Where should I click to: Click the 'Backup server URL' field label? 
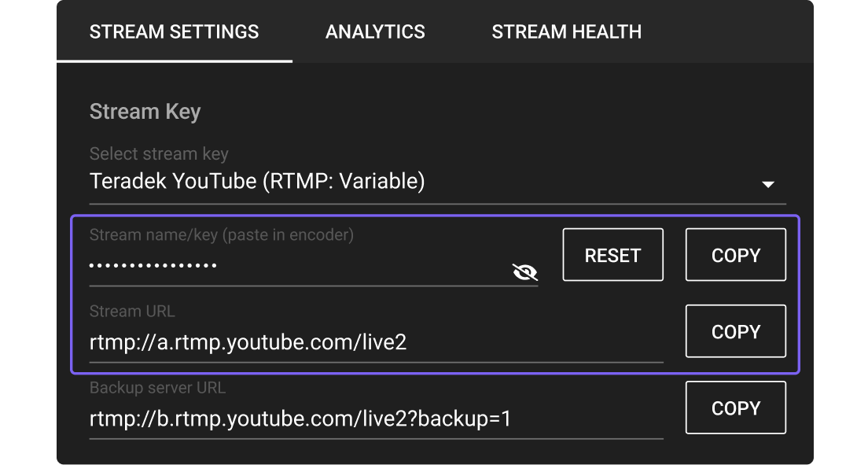[x=157, y=388]
